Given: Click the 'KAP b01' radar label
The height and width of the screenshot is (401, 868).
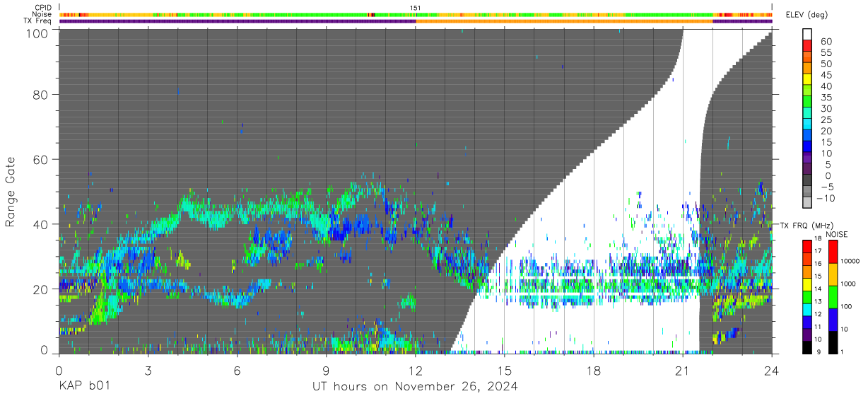Looking at the screenshot, I should 84,387.
